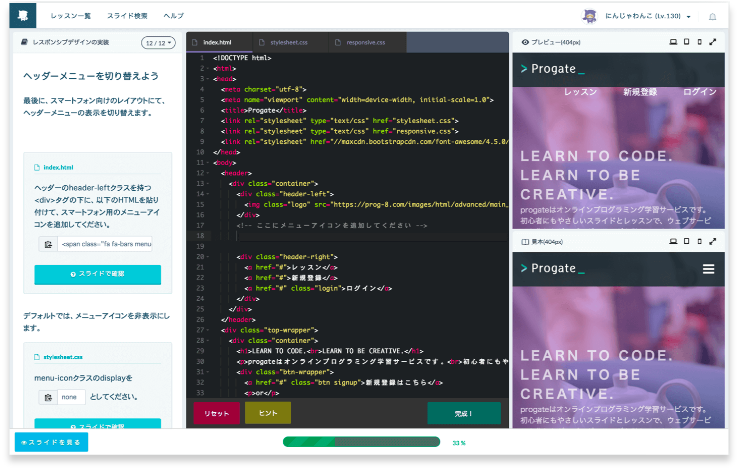Click the 33 % progress label
The height and width of the screenshot is (470, 739).
tap(459, 443)
